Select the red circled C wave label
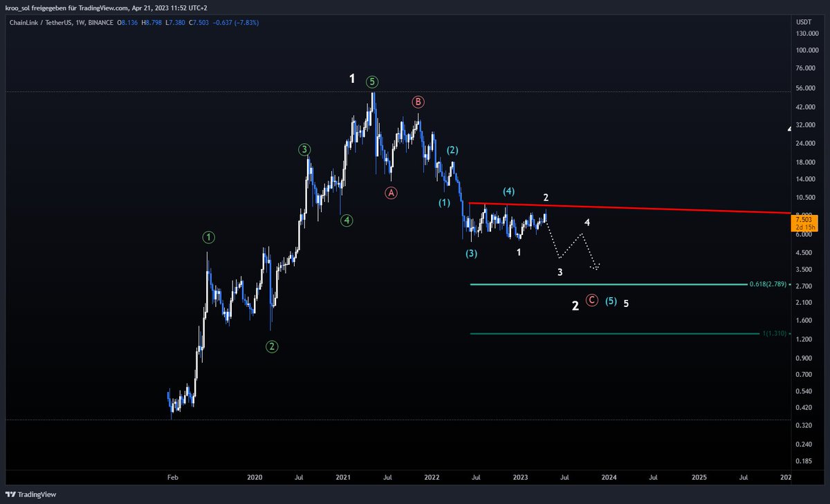 pos(592,300)
